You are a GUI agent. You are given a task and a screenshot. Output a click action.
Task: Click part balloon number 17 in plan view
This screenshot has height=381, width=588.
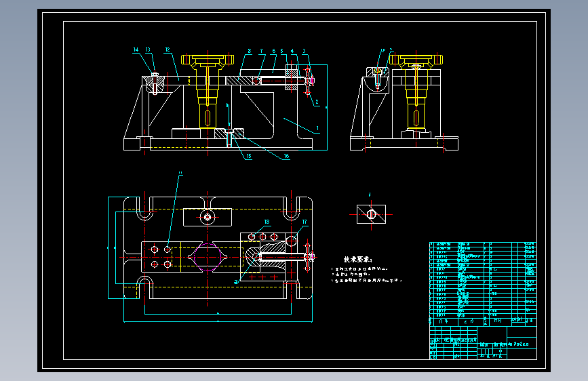[x=305, y=222]
